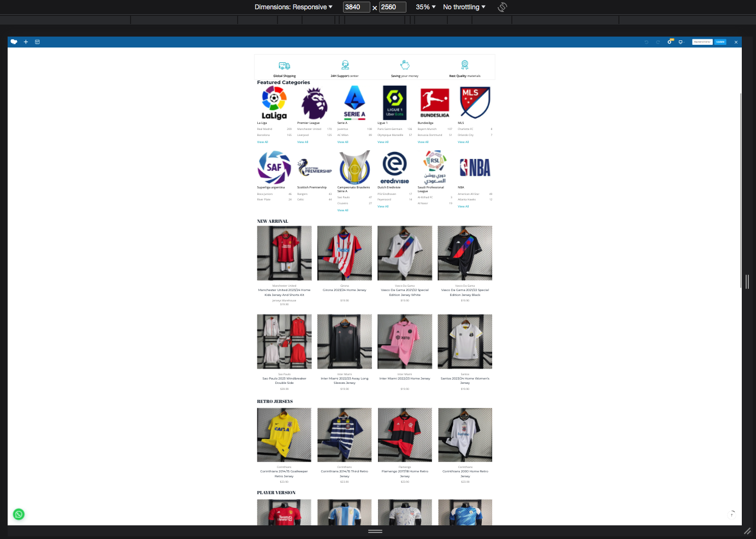The width and height of the screenshot is (756, 539).
Task: Open the 35% zoom dropdown
Action: click(x=426, y=7)
